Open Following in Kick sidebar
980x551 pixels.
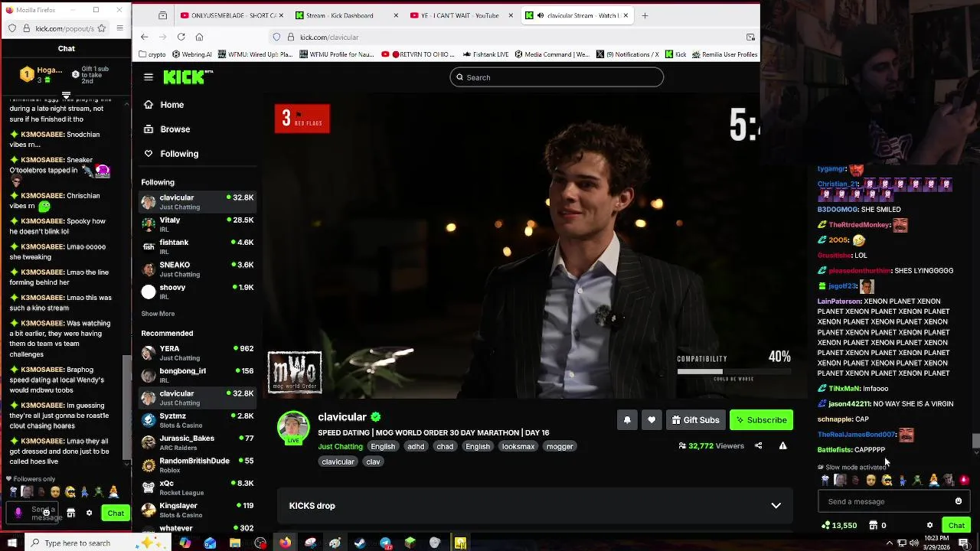click(179, 154)
